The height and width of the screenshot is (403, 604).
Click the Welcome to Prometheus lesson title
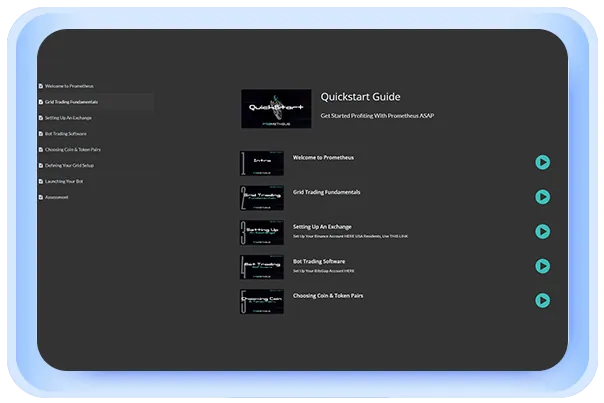click(x=323, y=158)
